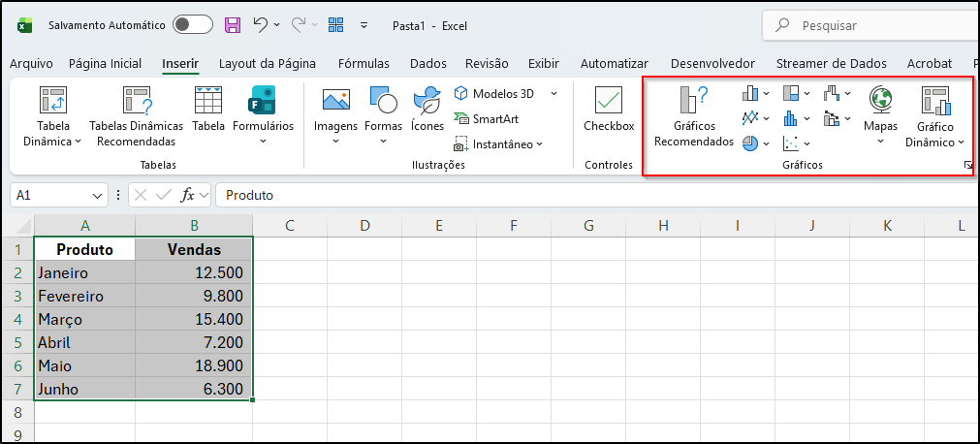
Task: Open the Gráficos group dialog launcher
Action: 966,166
